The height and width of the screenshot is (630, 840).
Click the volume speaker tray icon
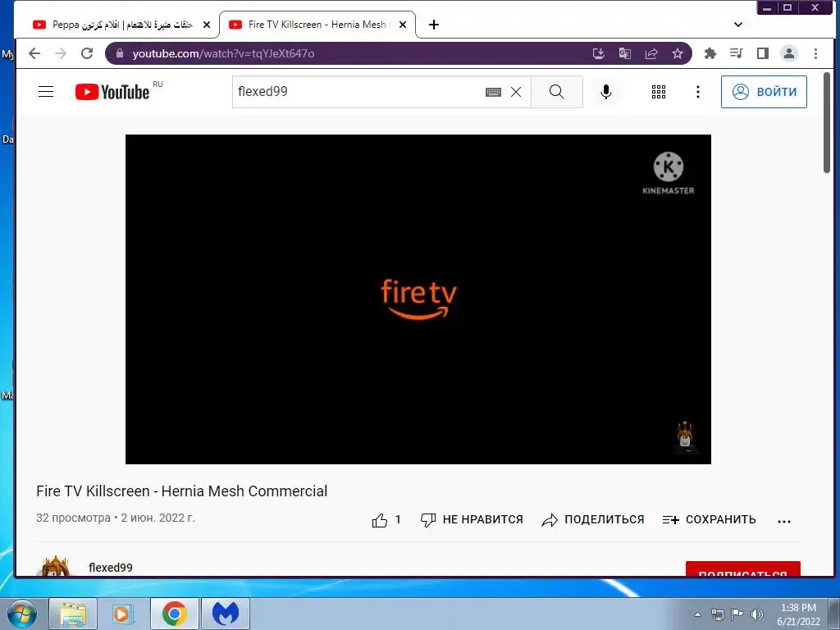757,614
